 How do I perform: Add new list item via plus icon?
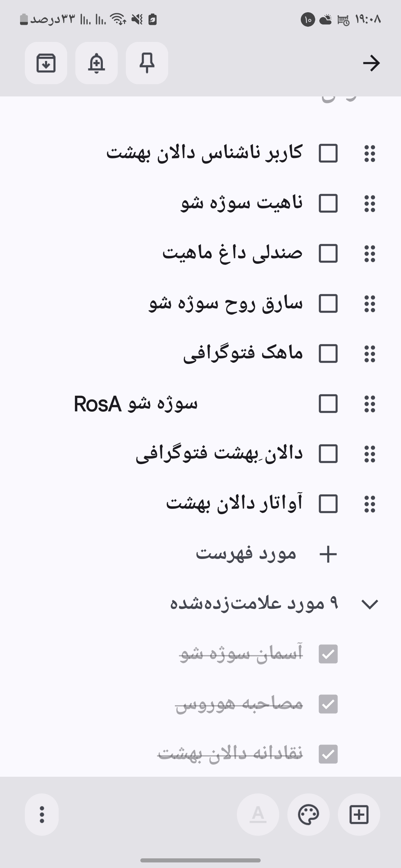(x=328, y=554)
